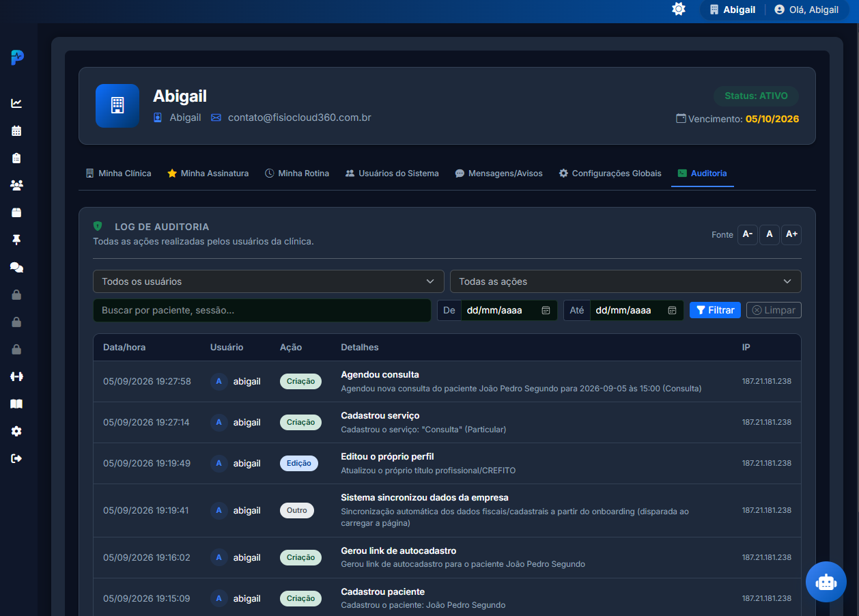The width and height of the screenshot is (859, 616).
Task: Switch to the Mensagens/Avisos tab
Action: tap(498, 173)
